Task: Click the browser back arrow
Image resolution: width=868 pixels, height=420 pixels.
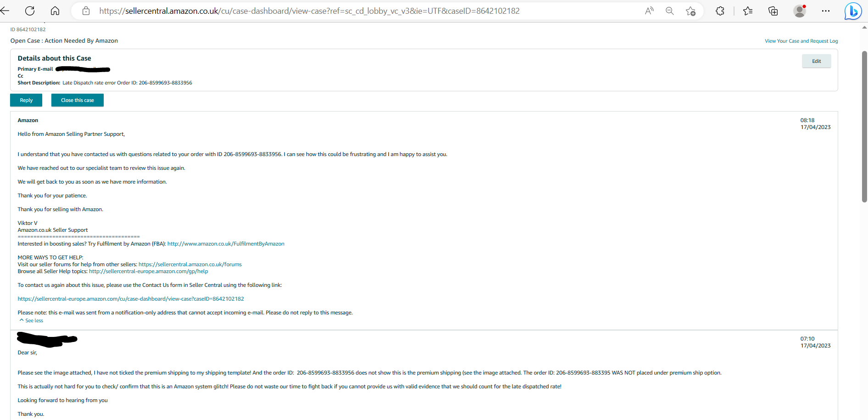Action: click(5, 11)
